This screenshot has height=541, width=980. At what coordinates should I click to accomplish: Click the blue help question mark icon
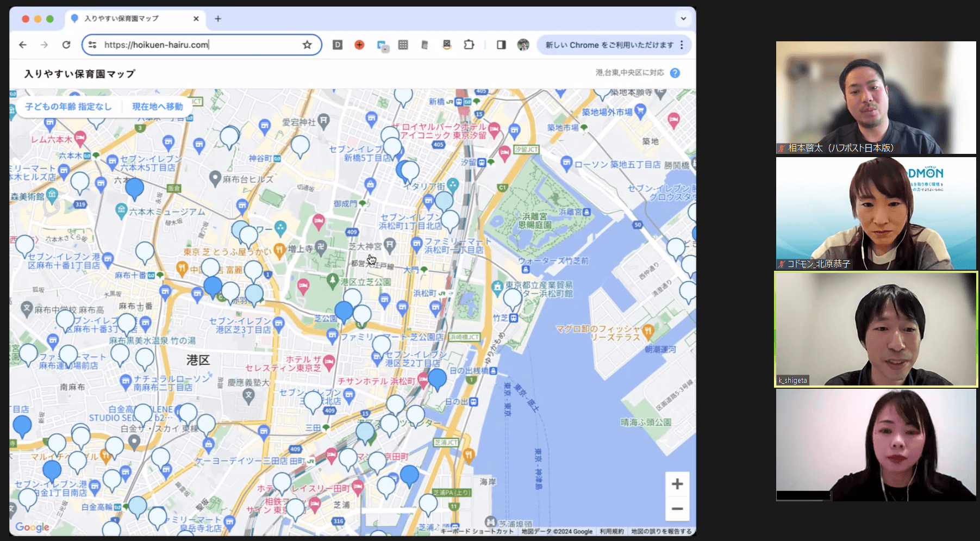click(675, 73)
